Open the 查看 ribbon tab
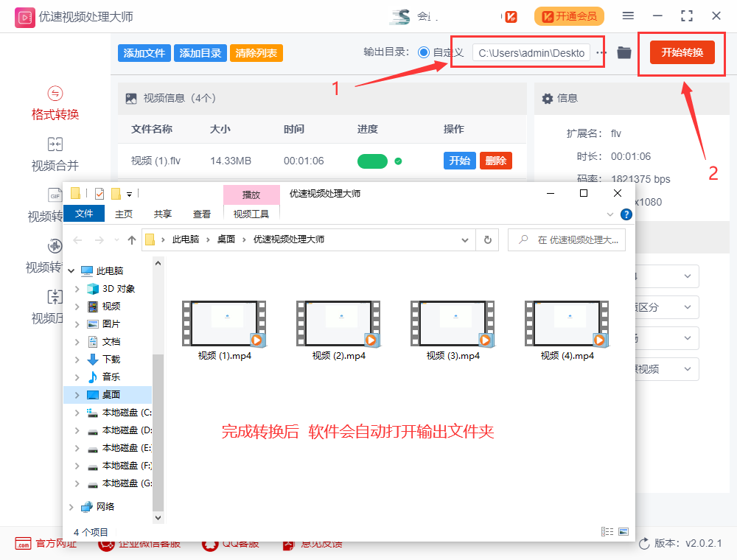The image size is (737, 560). 202,214
